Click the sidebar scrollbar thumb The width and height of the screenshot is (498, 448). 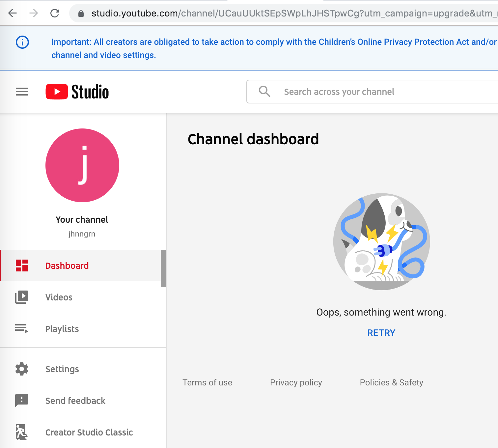pos(163,268)
